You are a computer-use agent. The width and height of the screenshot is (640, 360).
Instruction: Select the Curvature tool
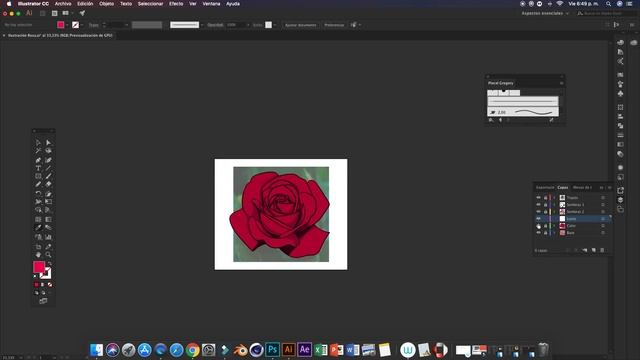tap(48, 160)
